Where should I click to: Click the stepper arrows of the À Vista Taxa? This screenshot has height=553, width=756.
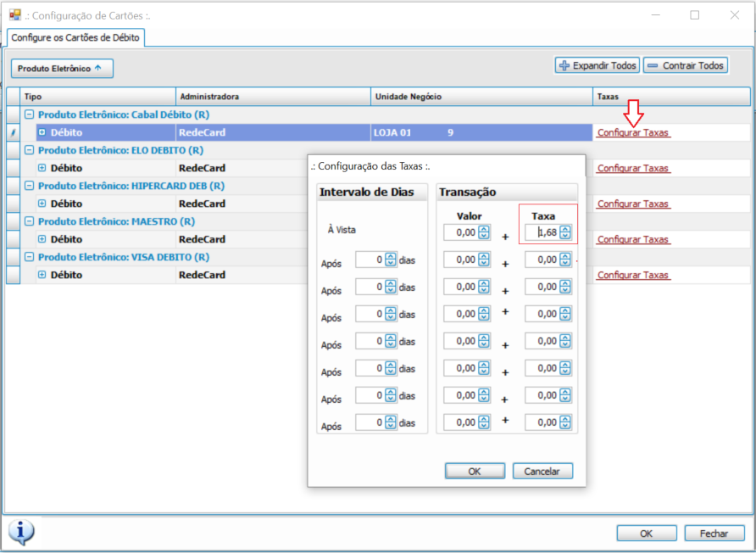tap(565, 232)
